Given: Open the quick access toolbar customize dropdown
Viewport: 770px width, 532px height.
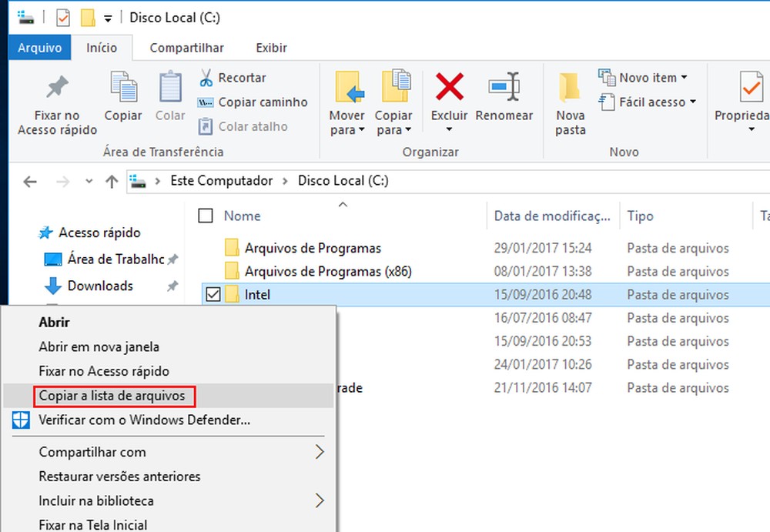Looking at the screenshot, I should click(108, 18).
